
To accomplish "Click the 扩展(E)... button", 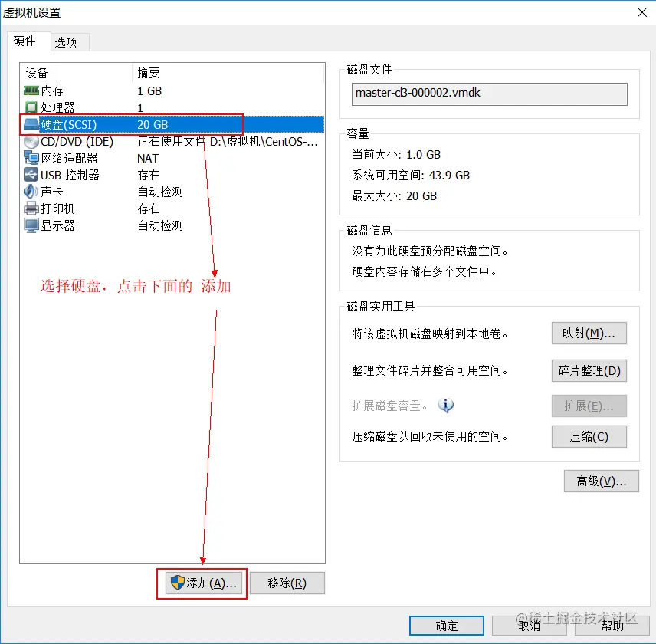I will 589,406.
